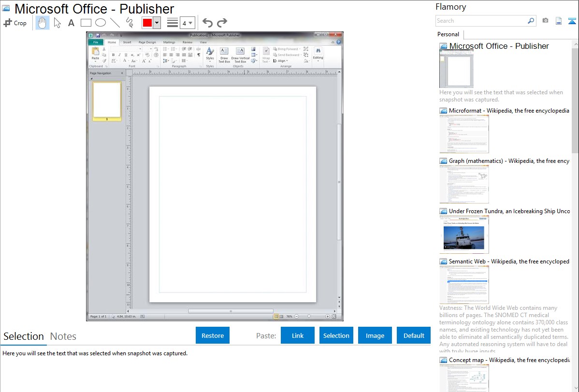This screenshot has width=579, height=392.
Task: Select the icebreaking ship photo thumbnail
Action: click(464, 234)
